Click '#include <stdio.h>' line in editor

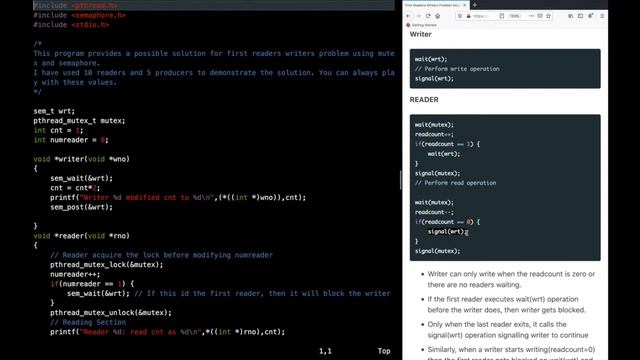[71, 25]
